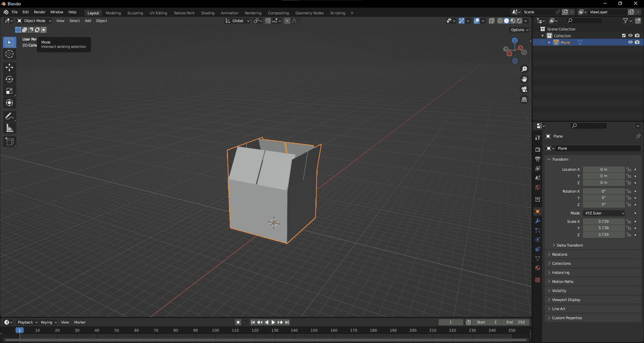644x343 pixels.
Task: Open the Render menu
Action: click(39, 12)
